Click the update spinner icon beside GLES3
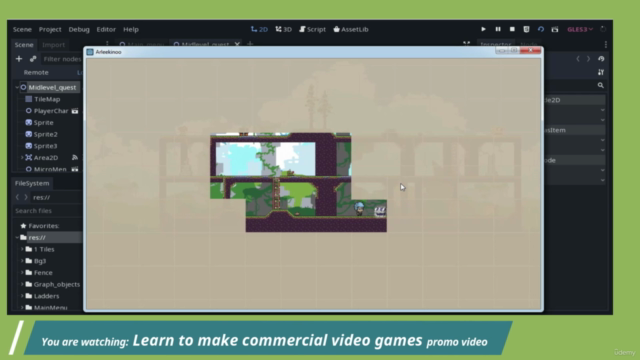This screenshot has width=640, height=360. (x=603, y=29)
